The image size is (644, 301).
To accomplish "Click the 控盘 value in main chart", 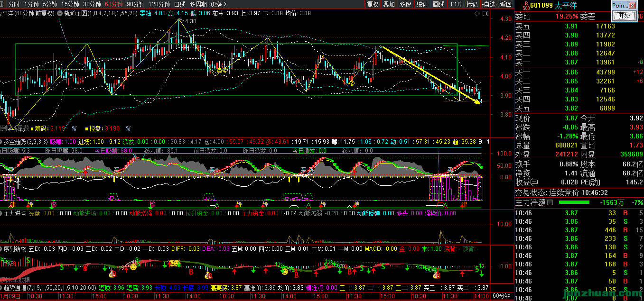I will (x=112, y=128).
